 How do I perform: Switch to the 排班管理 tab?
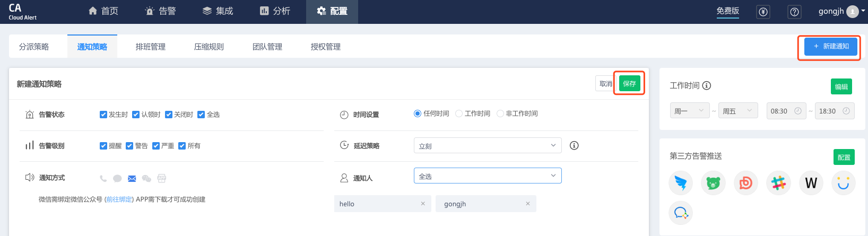(151, 47)
